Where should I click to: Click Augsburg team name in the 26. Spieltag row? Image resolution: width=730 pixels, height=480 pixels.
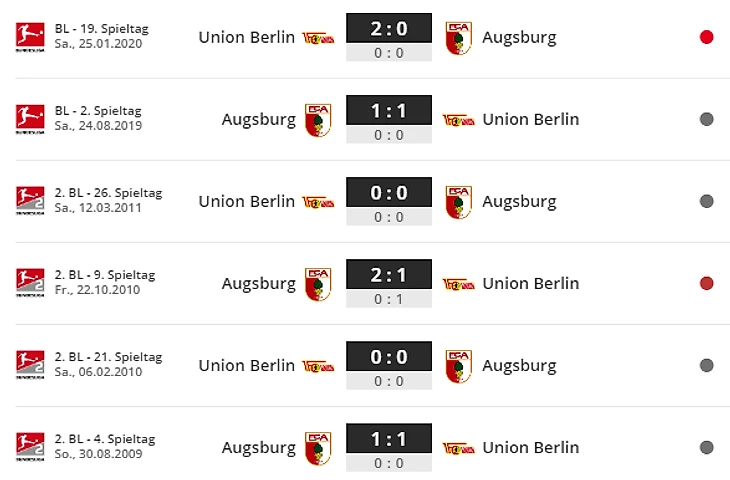point(519,202)
